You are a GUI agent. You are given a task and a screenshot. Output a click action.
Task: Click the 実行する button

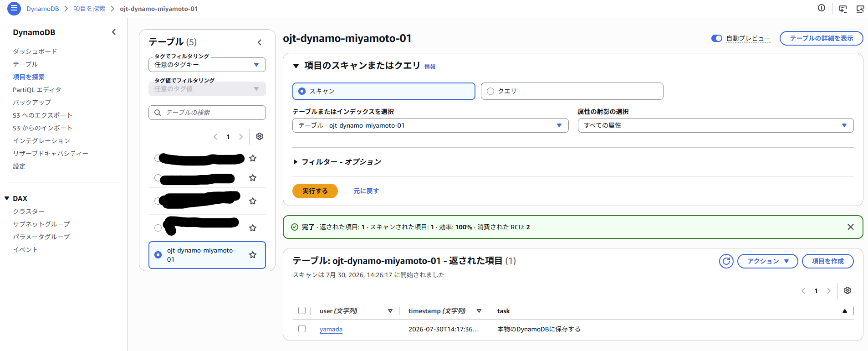[315, 191]
